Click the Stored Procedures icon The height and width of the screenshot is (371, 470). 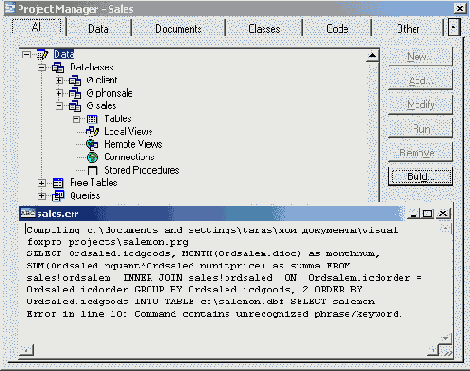[92, 170]
